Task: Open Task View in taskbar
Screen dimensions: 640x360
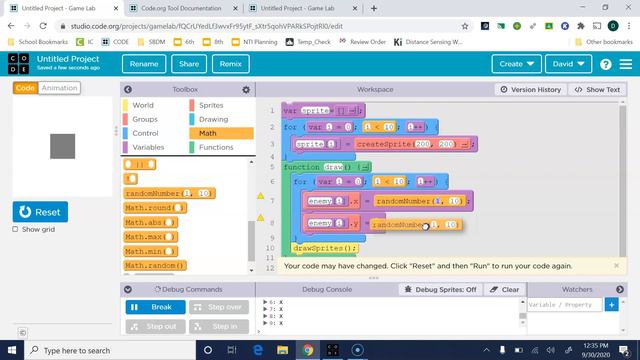Action: tap(232, 350)
